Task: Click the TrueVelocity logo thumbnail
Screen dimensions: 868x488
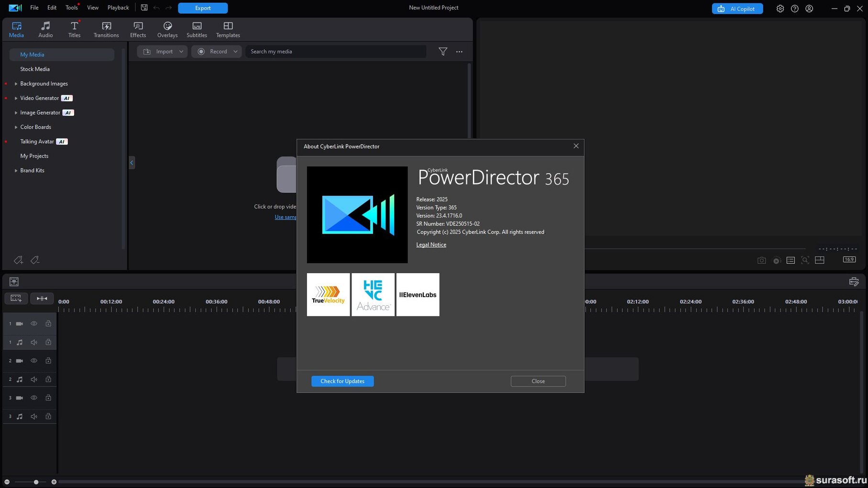Action: (328, 295)
